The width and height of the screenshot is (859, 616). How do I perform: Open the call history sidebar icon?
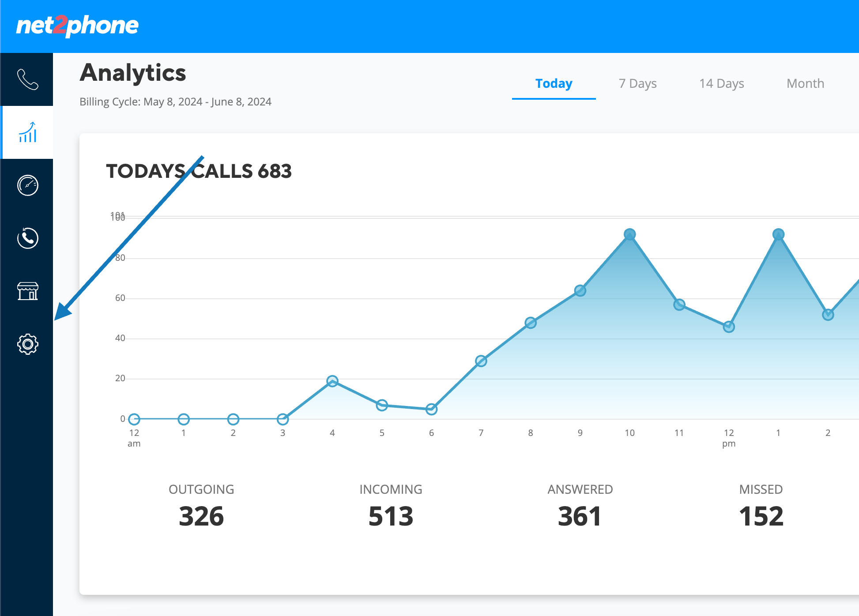point(27,238)
